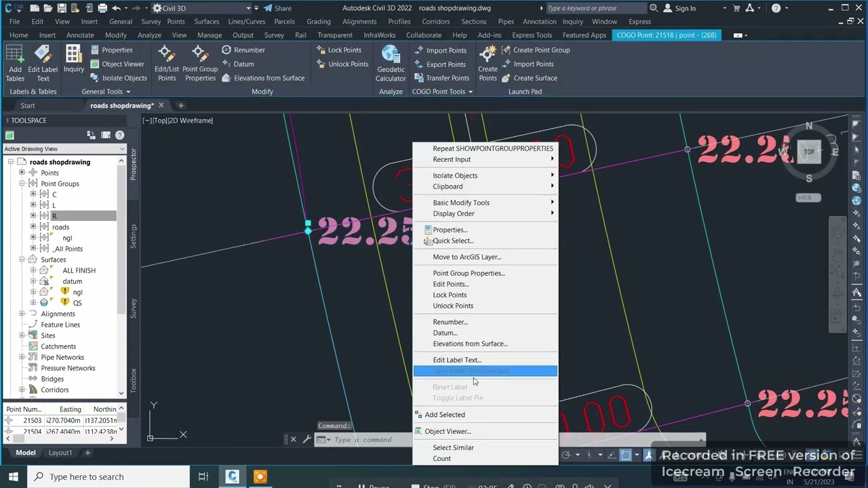Click the Windows Start button
This screenshot has height=488, width=868.
(13, 476)
